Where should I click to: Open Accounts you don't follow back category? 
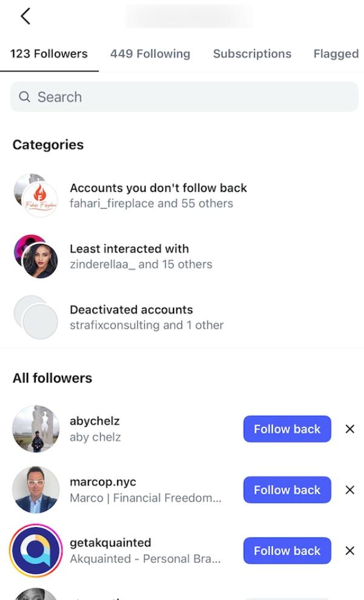[x=158, y=196]
